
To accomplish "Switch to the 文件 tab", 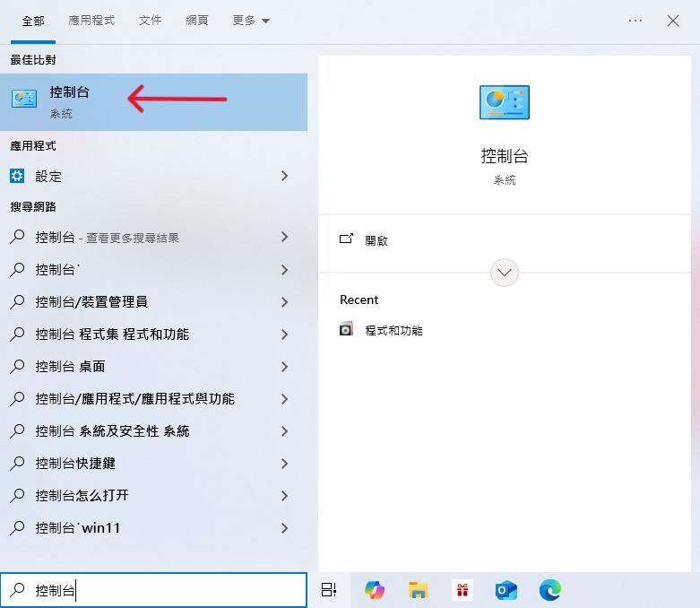I will point(150,21).
